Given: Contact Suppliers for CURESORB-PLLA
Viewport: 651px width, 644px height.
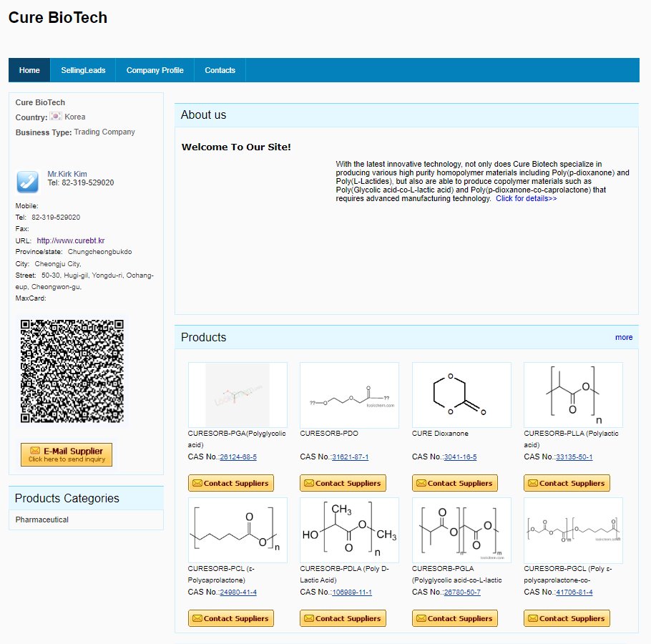Looking at the screenshot, I should point(567,483).
